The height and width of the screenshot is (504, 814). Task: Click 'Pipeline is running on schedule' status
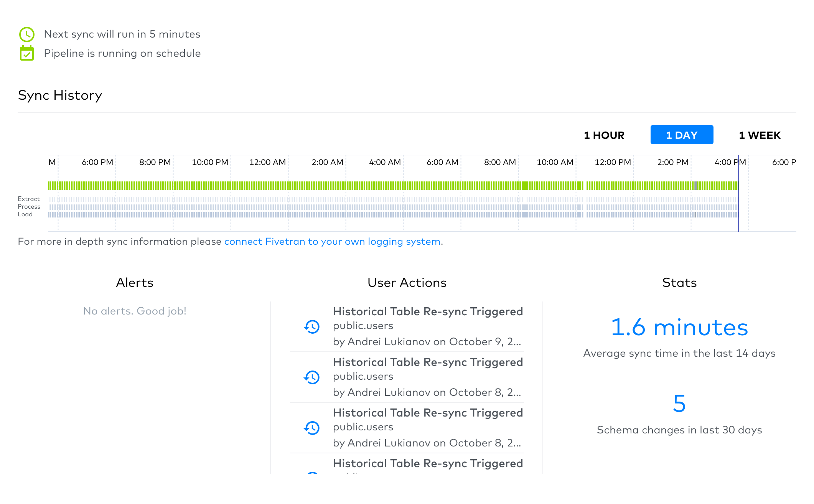coord(122,53)
